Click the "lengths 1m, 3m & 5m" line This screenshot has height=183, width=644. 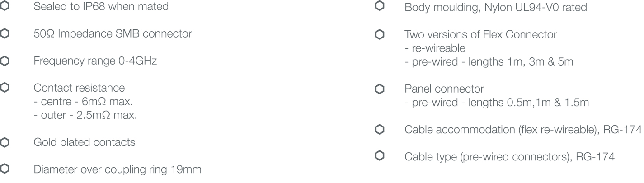(x=489, y=62)
